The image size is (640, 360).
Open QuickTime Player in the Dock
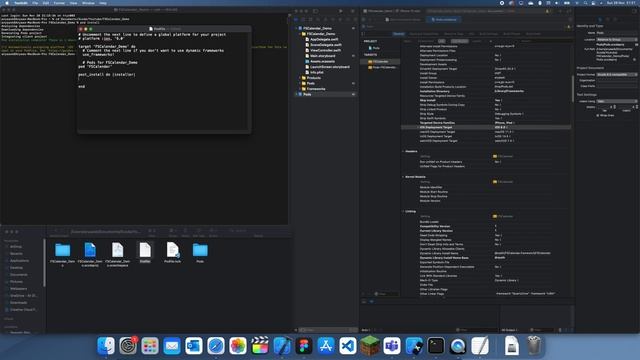(458, 346)
